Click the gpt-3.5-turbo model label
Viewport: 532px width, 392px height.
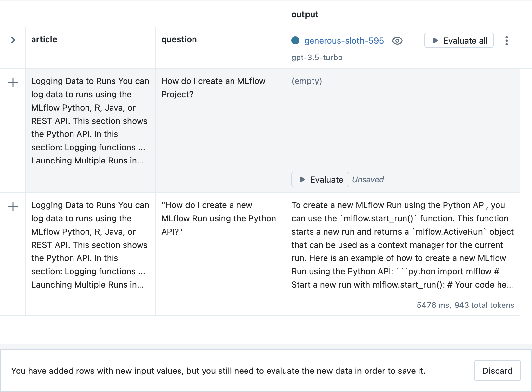[x=317, y=58]
